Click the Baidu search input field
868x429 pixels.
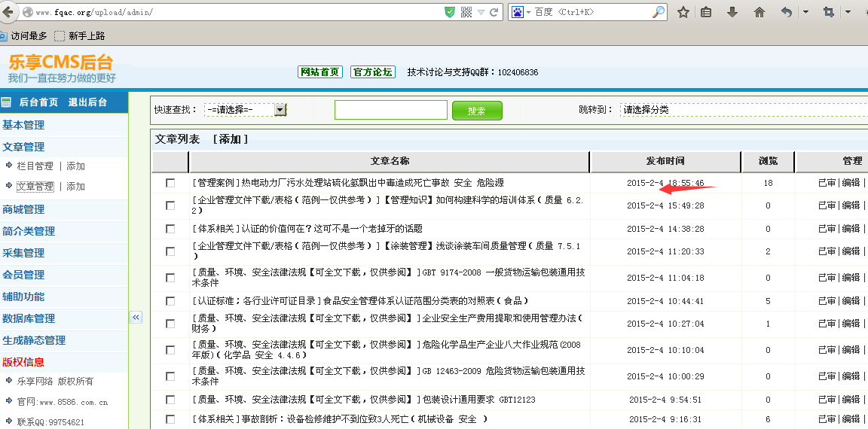tap(594, 12)
